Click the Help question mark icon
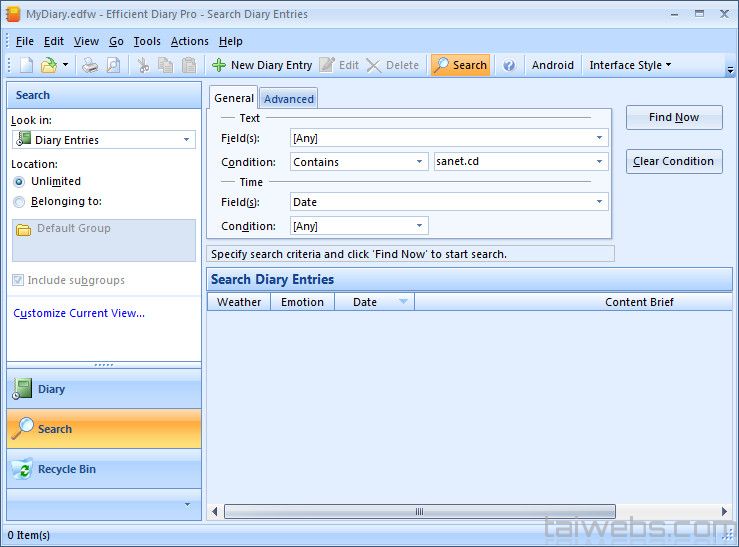 coord(509,65)
